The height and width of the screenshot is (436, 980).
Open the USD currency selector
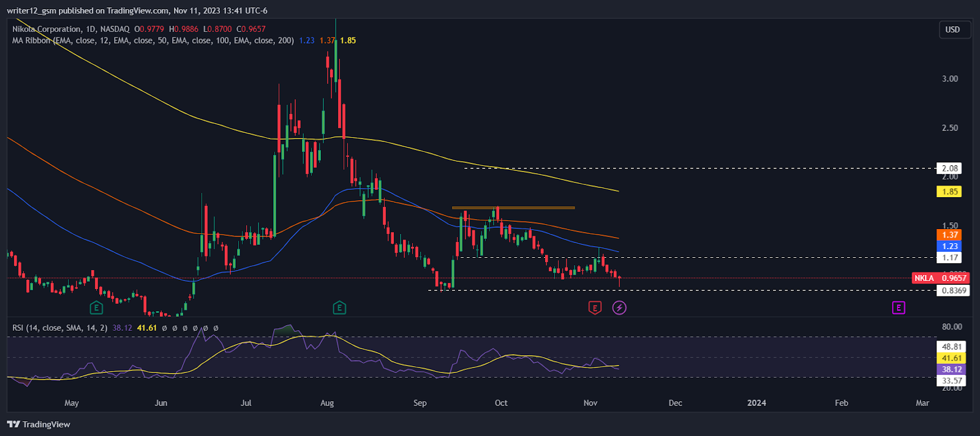click(953, 29)
